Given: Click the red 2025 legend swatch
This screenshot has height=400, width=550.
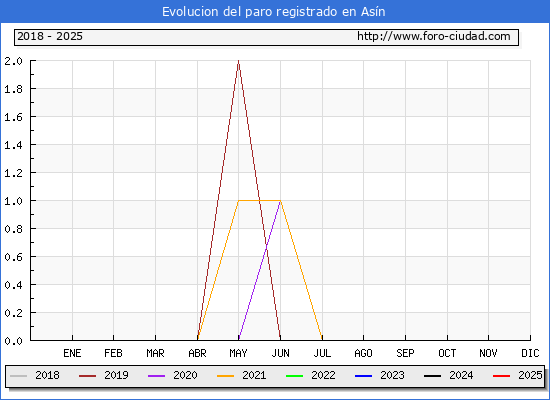Looking at the screenshot, I should [502, 376].
